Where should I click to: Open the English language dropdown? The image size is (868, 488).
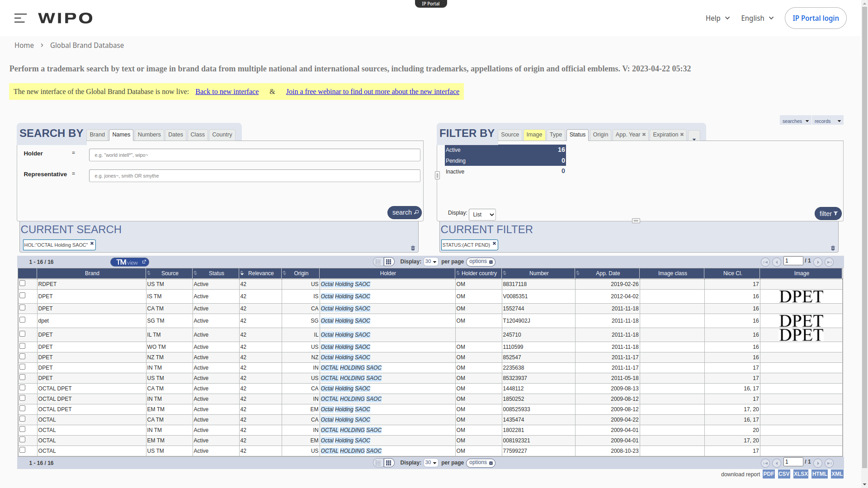[757, 18]
